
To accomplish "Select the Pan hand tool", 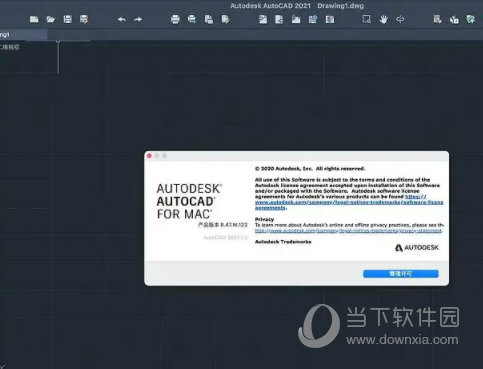I will tap(383, 19).
